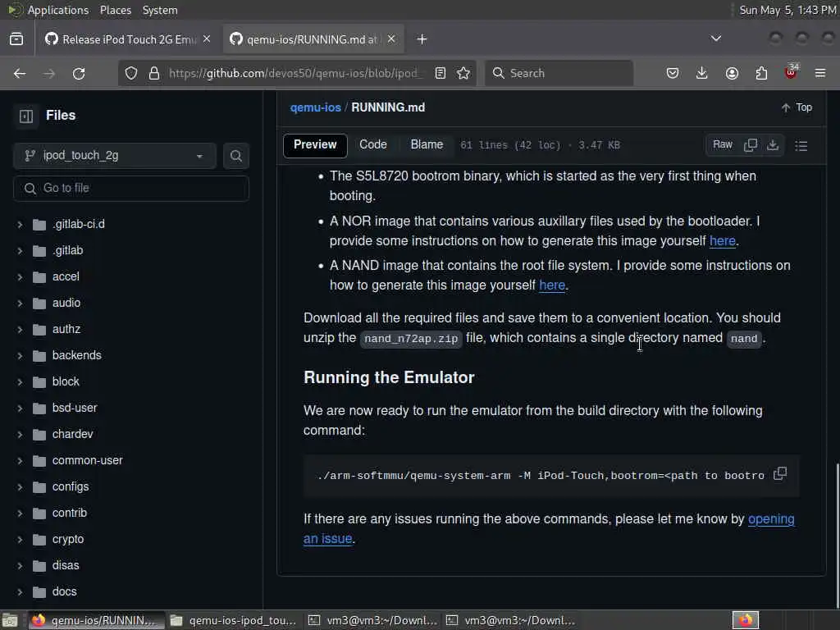Image resolution: width=840 pixels, height=630 pixels.
Task: Focus the github.com address bar
Action: click(x=294, y=73)
